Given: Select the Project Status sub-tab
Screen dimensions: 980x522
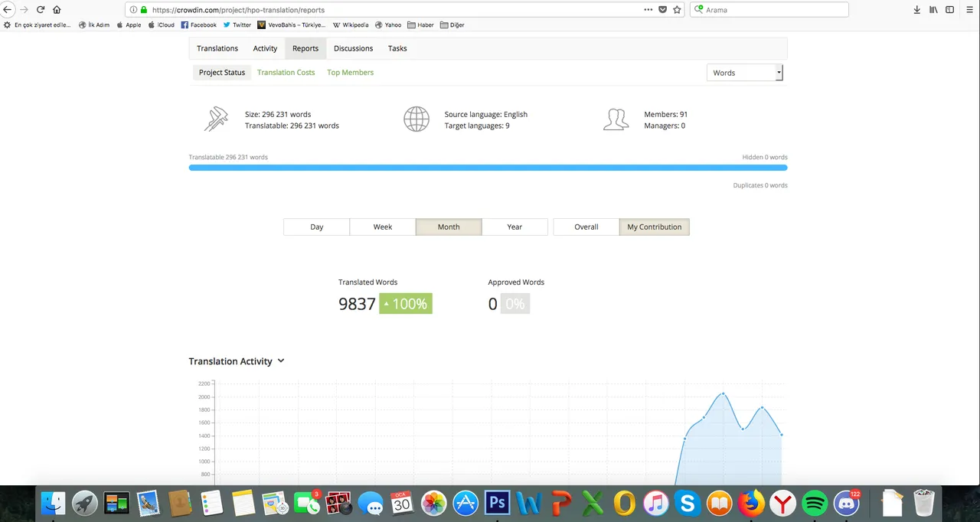Looking at the screenshot, I should (222, 72).
